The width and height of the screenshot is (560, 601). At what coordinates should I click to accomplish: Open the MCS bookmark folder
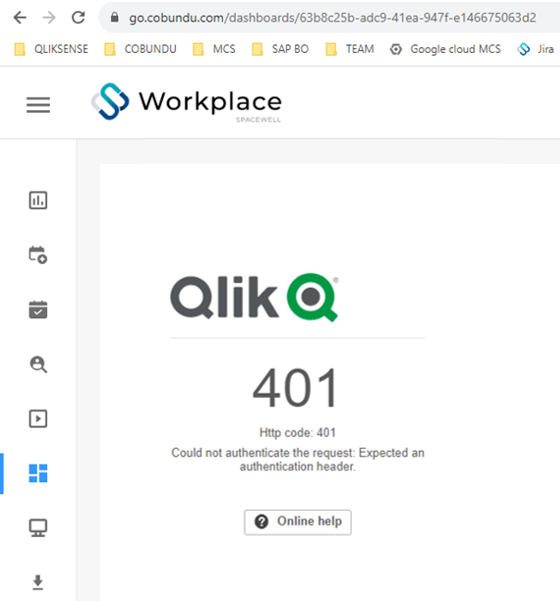(214, 49)
